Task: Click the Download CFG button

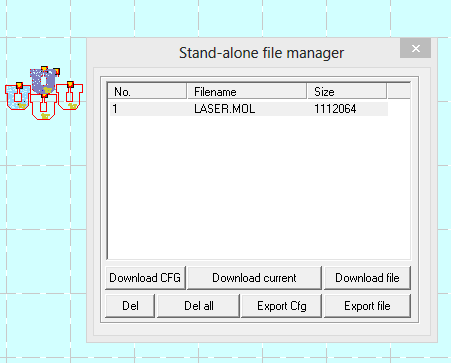Action: [145, 278]
